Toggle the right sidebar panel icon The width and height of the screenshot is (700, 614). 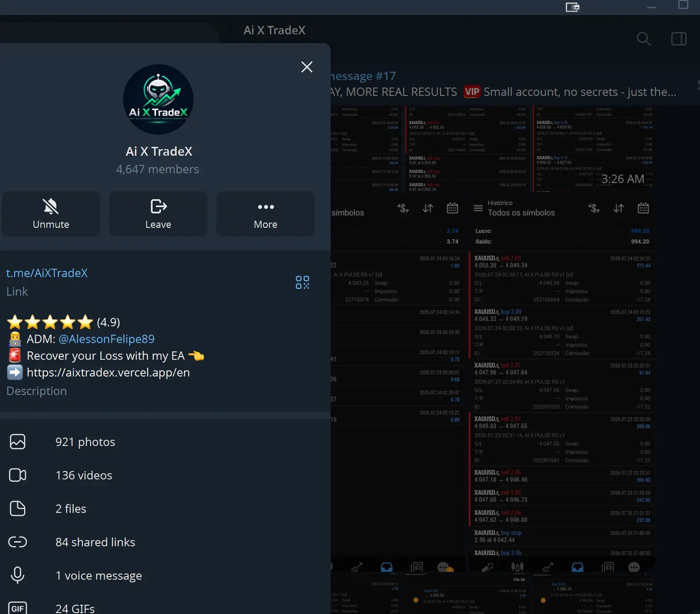(679, 39)
